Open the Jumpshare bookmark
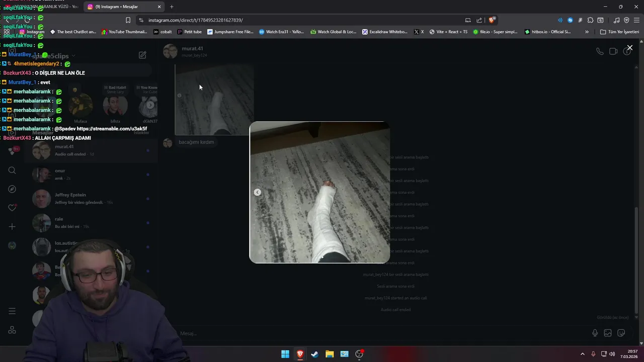The image size is (644, 362). (x=230, y=32)
